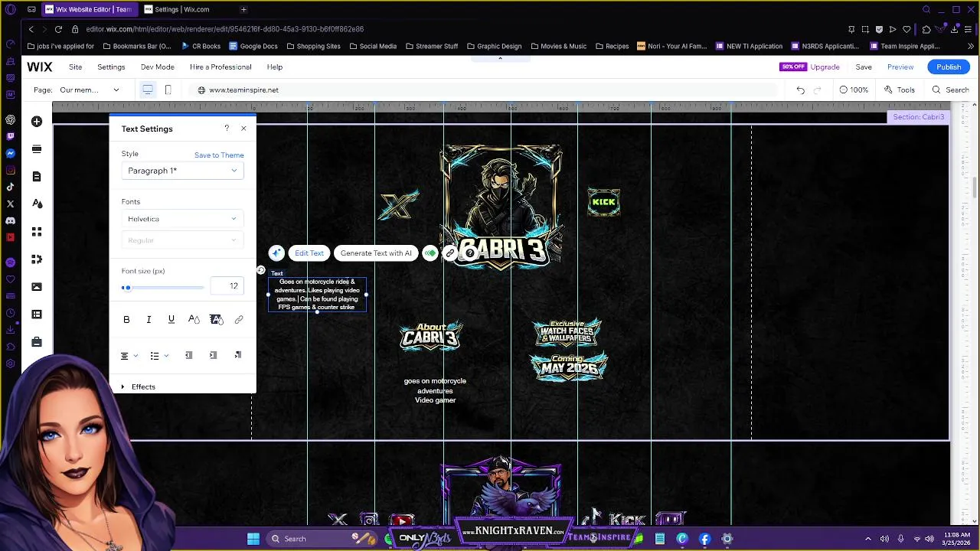980x551 pixels.
Task: Click the text direction icon
Action: click(x=238, y=356)
